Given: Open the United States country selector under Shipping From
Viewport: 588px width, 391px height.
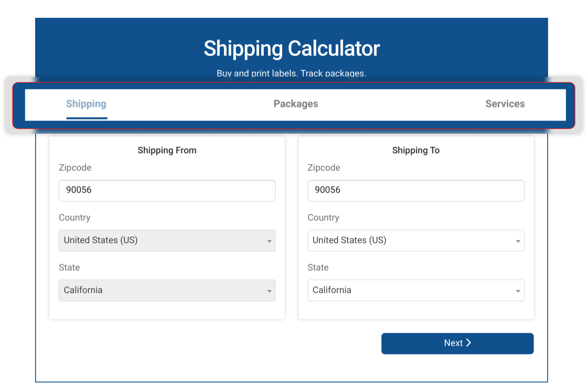Looking at the screenshot, I should (x=167, y=240).
